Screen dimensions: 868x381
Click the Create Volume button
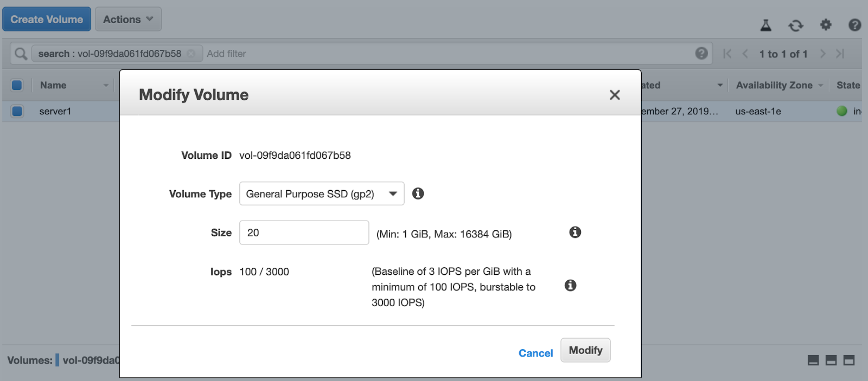pyautogui.click(x=47, y=19)
